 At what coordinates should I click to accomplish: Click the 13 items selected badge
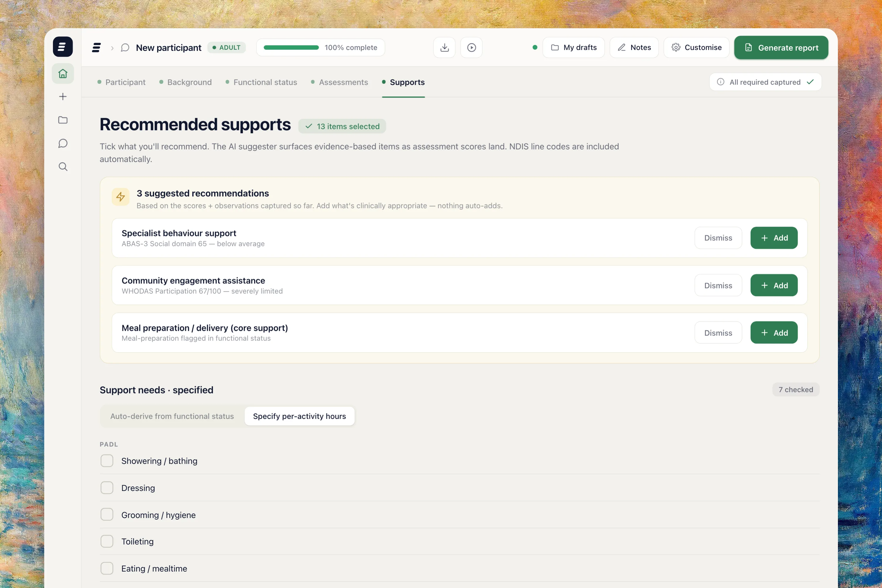(x=342, y=126)
